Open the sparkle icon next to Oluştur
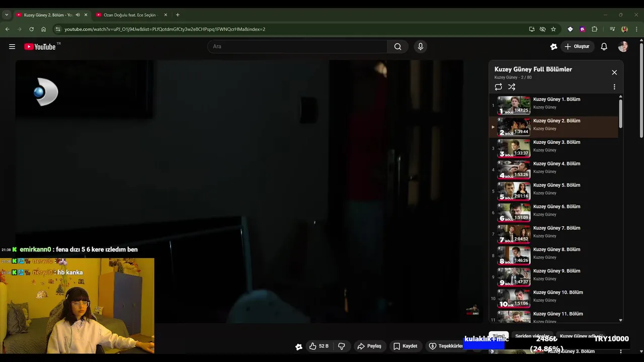644x362 pixels. (x=554, y=47)
